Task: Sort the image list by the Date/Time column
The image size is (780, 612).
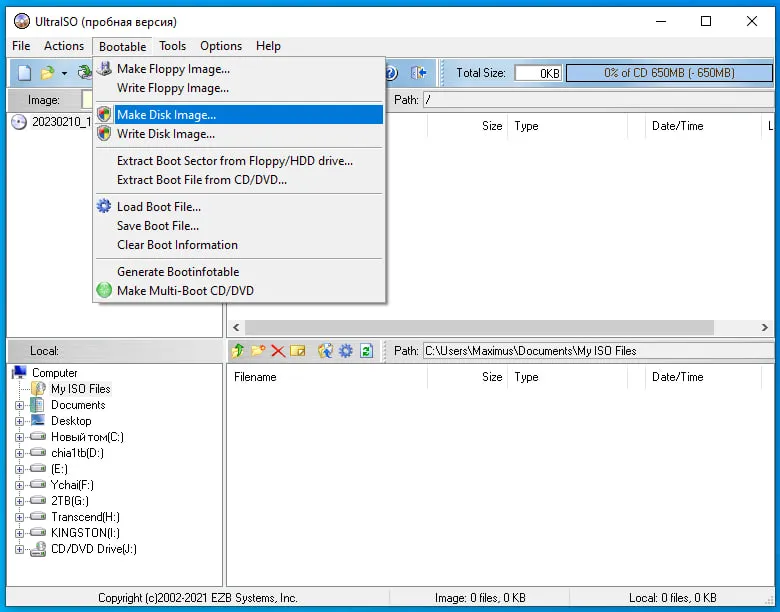Action: 703,126
